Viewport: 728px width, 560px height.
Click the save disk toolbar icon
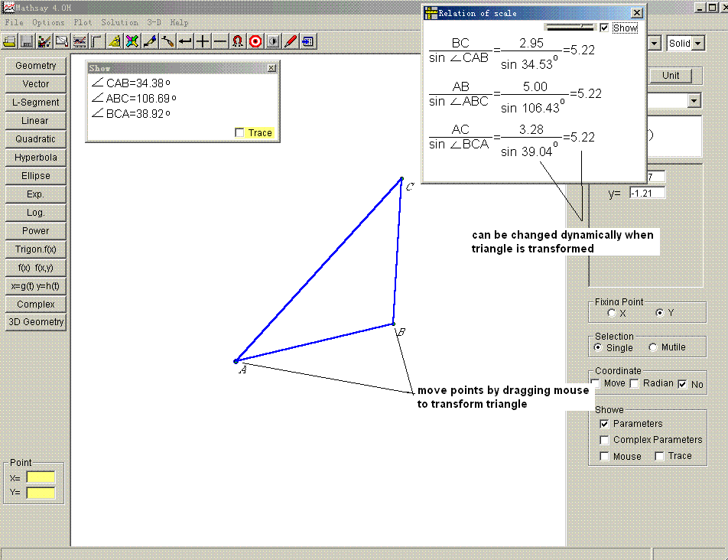click(27, 42)
